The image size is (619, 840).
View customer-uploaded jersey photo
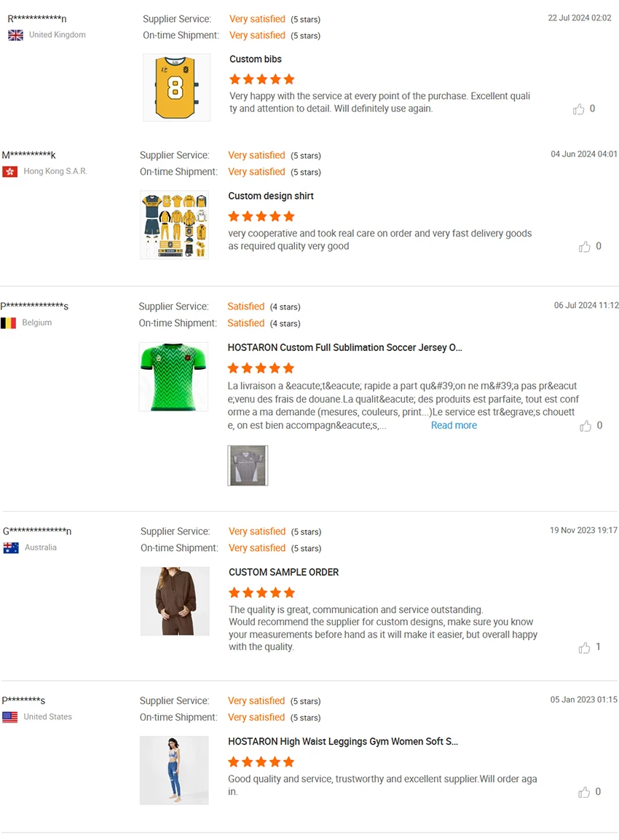coord(248,466)
